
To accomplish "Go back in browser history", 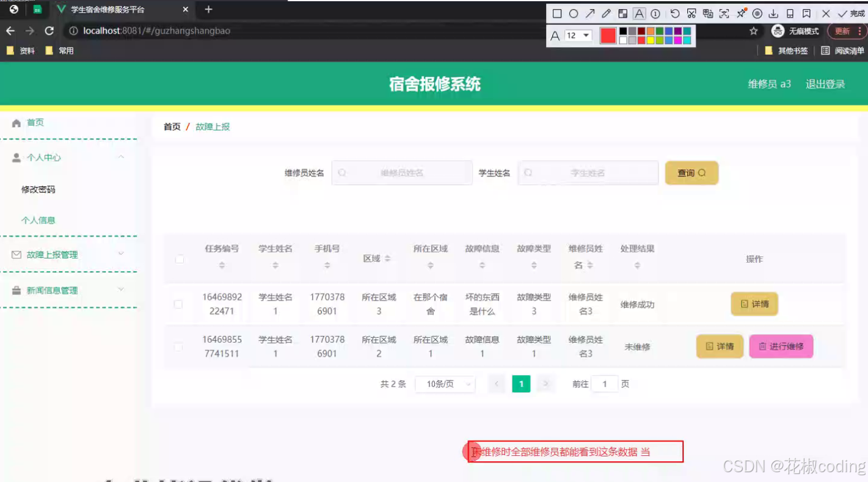I will point(10,31).
